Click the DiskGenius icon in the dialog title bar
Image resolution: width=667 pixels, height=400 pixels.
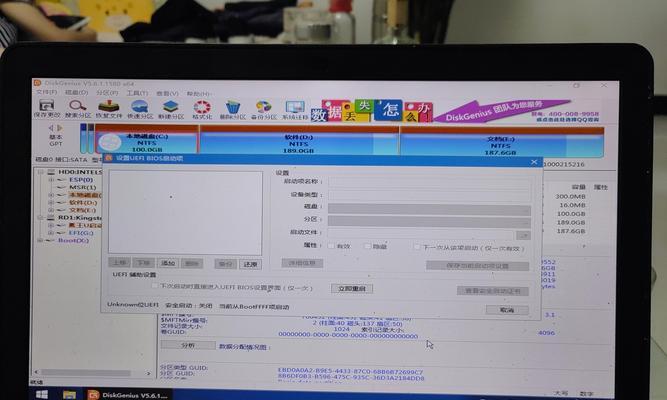pyautogui.click(x=108, y=158)
